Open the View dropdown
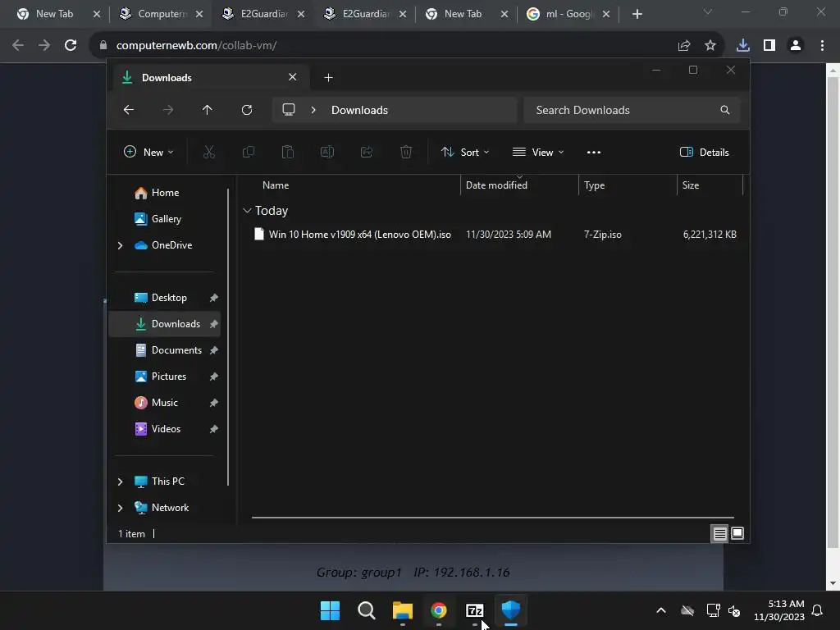This screenshot has height=630, width=840. click(538, 152)
